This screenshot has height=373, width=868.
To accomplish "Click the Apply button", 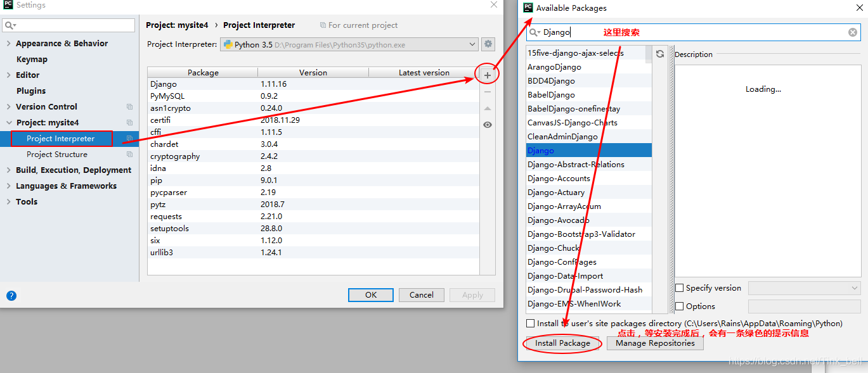I will click(x=472, y=295).
